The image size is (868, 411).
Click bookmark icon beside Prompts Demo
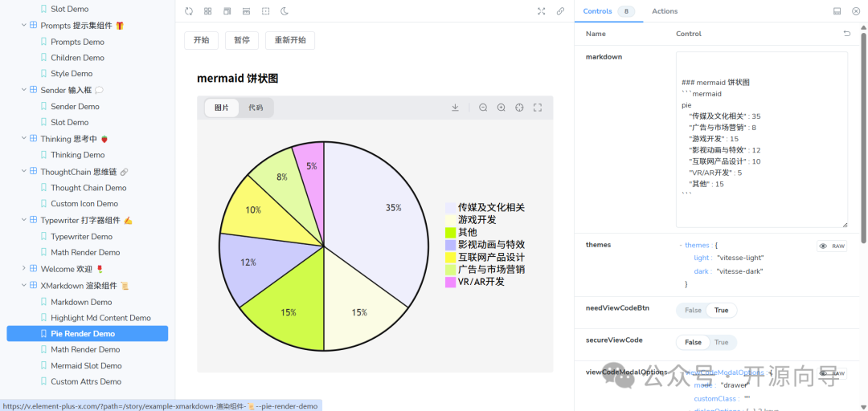[43, 42]
